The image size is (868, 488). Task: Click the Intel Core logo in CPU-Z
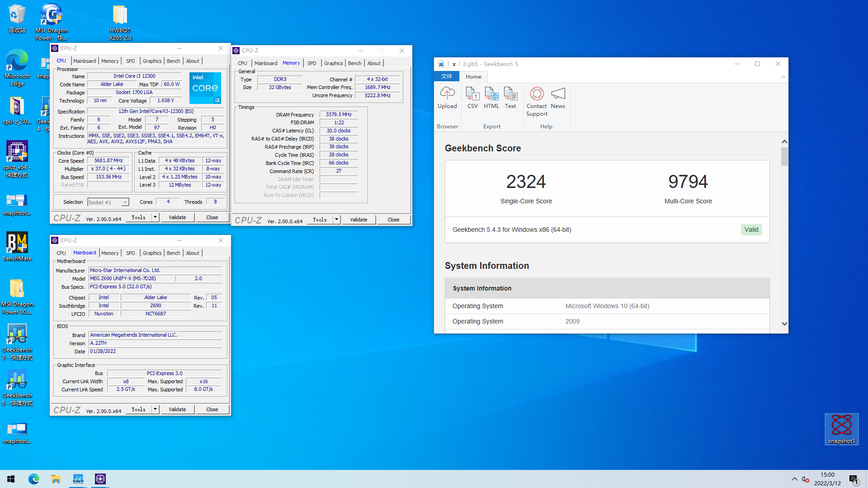pos(205,88)
